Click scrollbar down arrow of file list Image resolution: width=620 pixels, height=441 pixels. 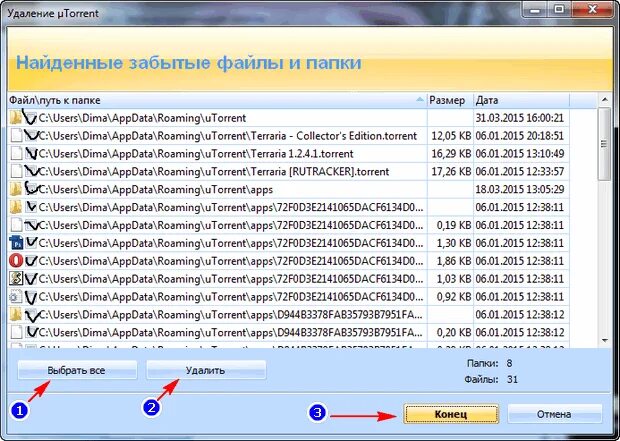point(605,341)
